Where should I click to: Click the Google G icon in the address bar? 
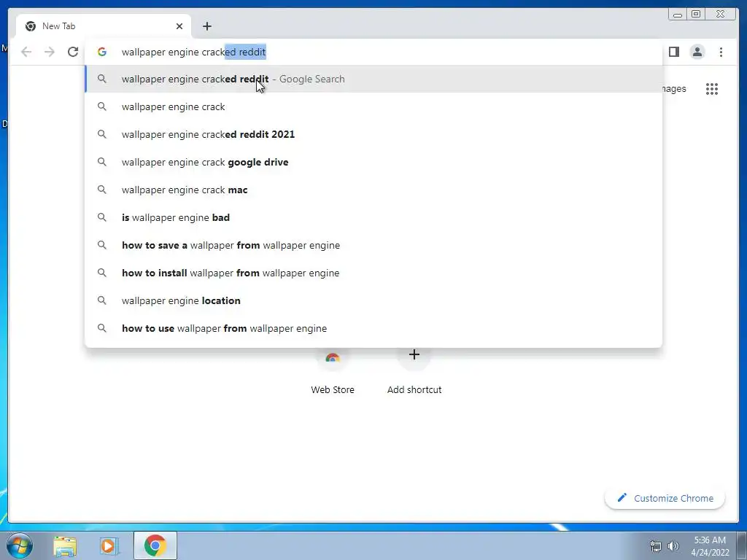[102, 52]
